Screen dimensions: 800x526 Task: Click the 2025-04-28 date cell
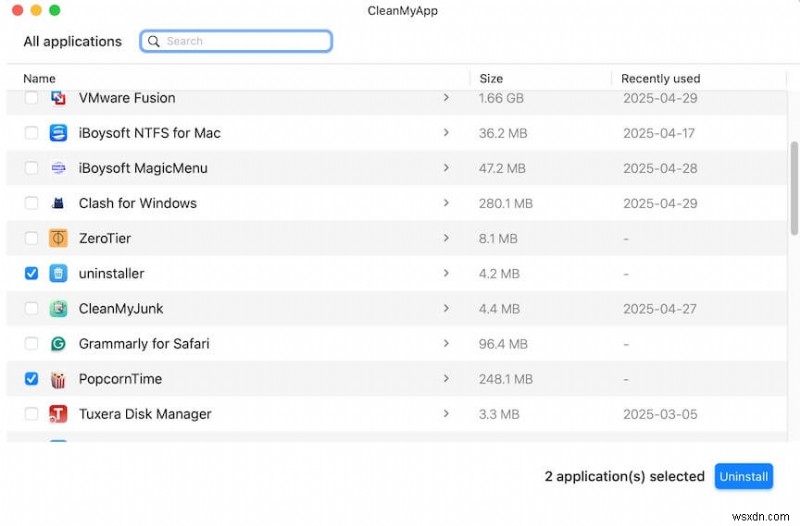click(660, 168)
